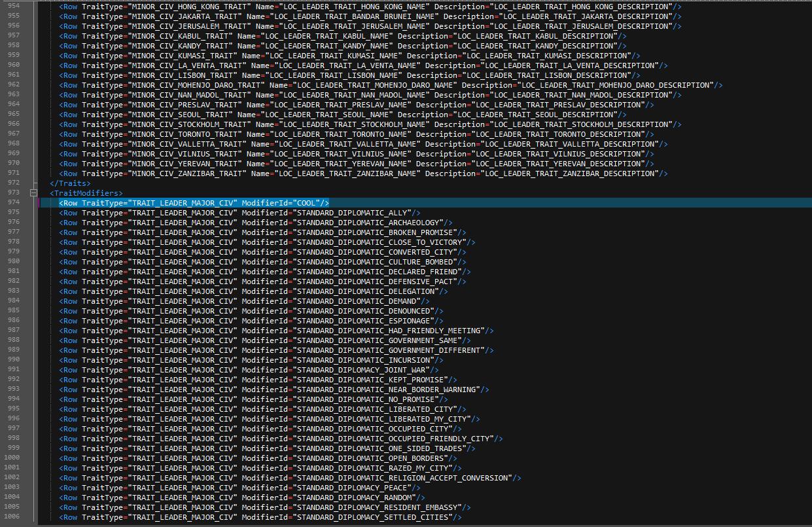The height and width of the screenshot is (527, 812).
Task: Click STANDARD_DIPLOMATIC_OCCUPIED_FRIENDLY_CITY value
Action: coord(395,439)
